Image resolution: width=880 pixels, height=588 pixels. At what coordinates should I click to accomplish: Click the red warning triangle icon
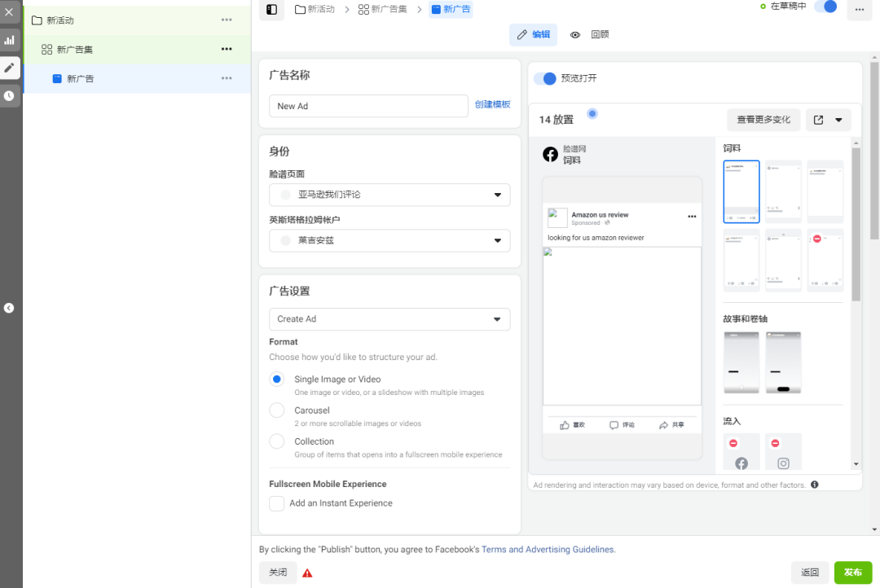point(307,573)
